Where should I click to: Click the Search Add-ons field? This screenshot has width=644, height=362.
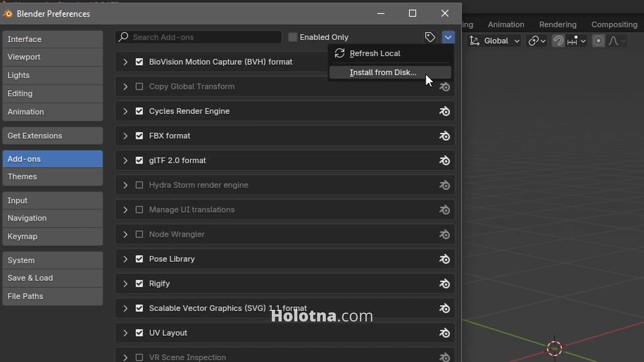[x=198, y=37]
